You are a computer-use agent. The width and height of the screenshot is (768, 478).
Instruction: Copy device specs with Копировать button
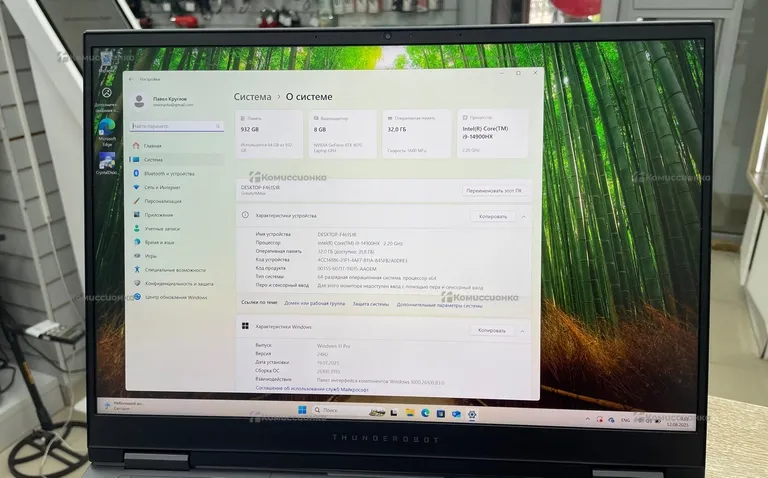493,216
